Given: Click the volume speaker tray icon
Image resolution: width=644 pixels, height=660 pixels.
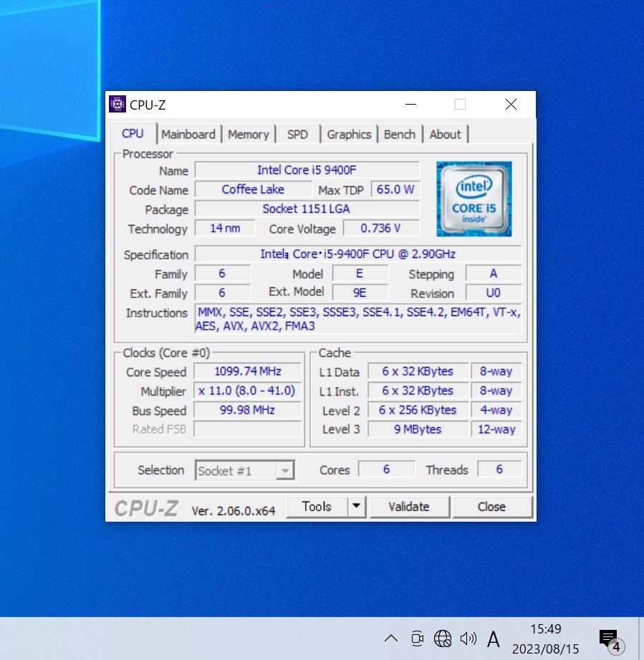Looking at the screenshot, I should click(468, 639).
